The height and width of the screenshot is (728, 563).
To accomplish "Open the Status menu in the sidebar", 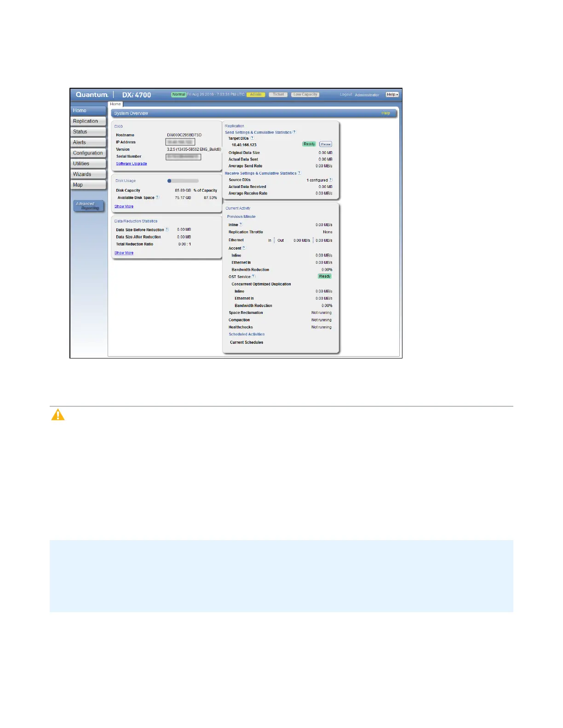I will point(88,132).
